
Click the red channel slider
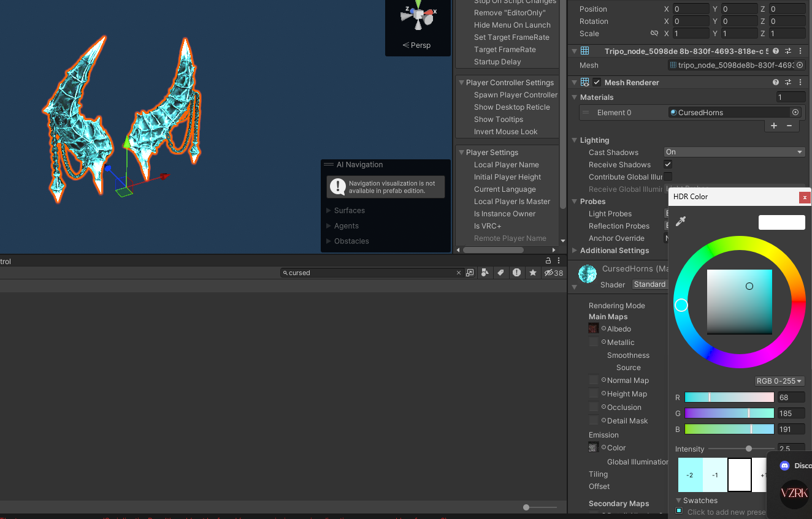[729, 397]
